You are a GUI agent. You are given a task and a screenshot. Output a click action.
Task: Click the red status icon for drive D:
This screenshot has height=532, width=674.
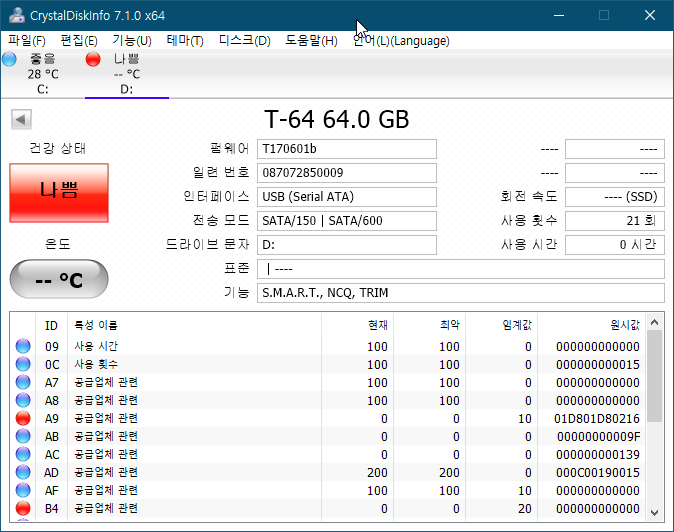[x=93, y=59]
